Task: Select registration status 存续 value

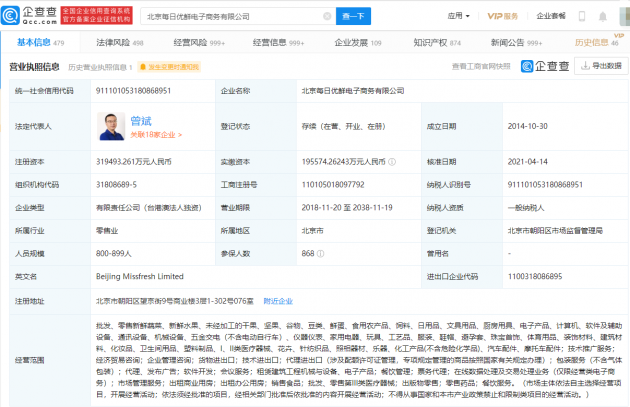Action: pos(344,126)
